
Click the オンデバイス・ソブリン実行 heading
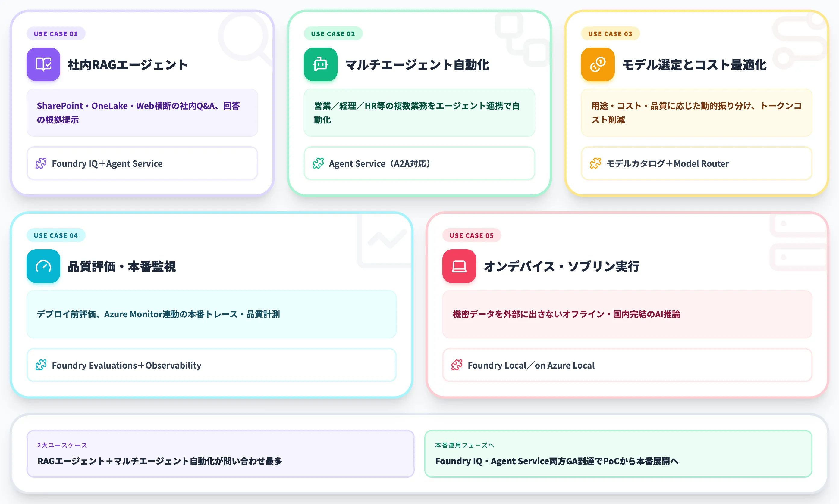(562, 266)
